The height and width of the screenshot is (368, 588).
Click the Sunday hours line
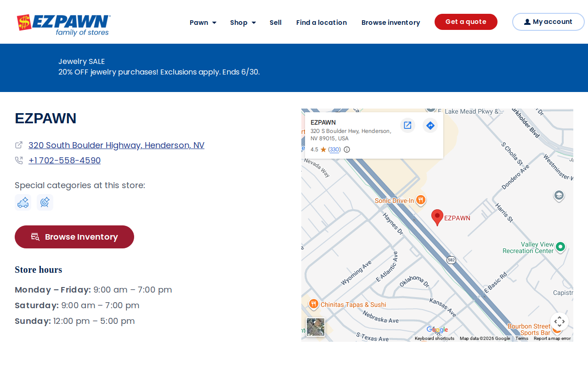click(75, 321)
